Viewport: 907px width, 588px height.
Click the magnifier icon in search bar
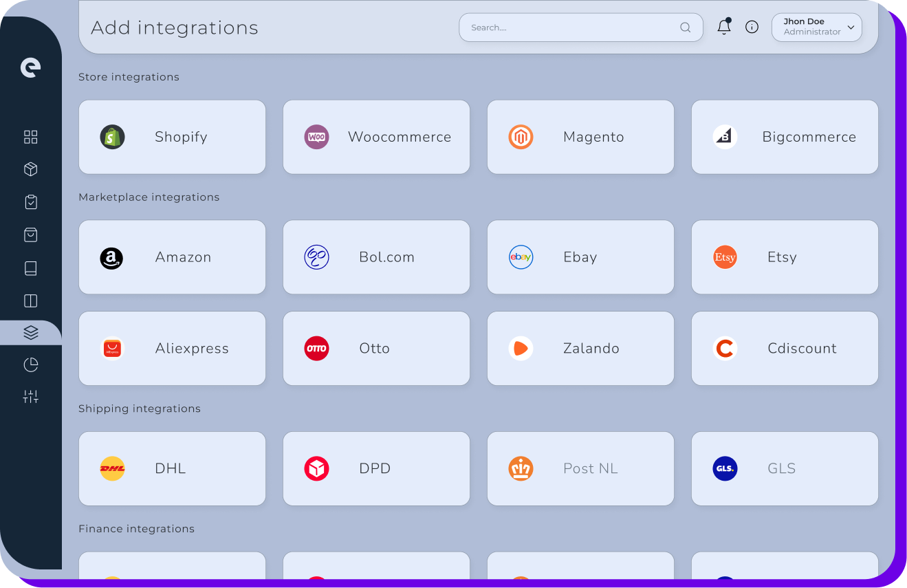tap(685, 27)
